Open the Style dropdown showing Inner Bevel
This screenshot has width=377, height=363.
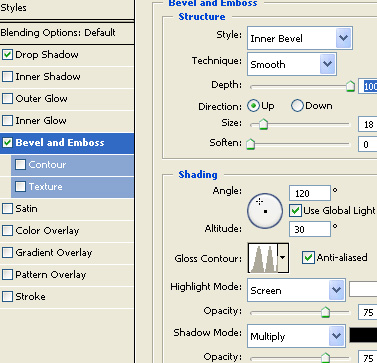[300, 38]
